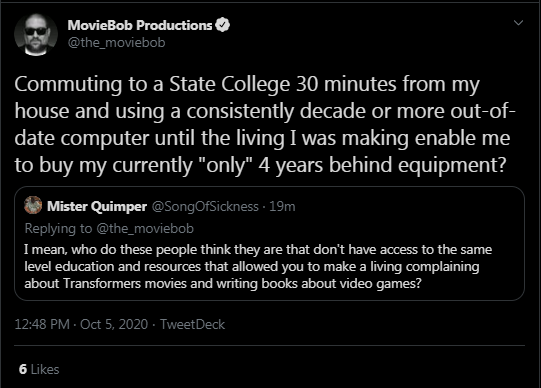View the 6 Likes list
This screenshot has width=541, height=388.
tap(39, 369)
